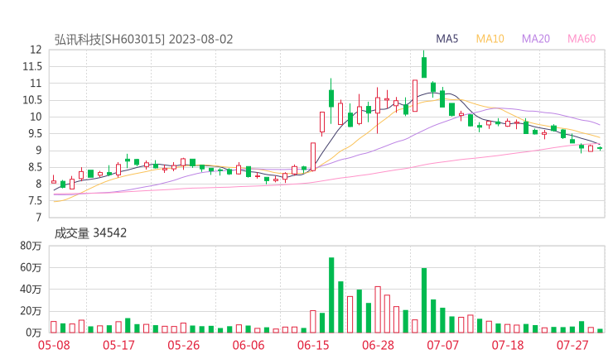Viewport: 613px width, 364px height.
Task: Click the 7.5 price axis label
Action: click(x=34, y=201)
